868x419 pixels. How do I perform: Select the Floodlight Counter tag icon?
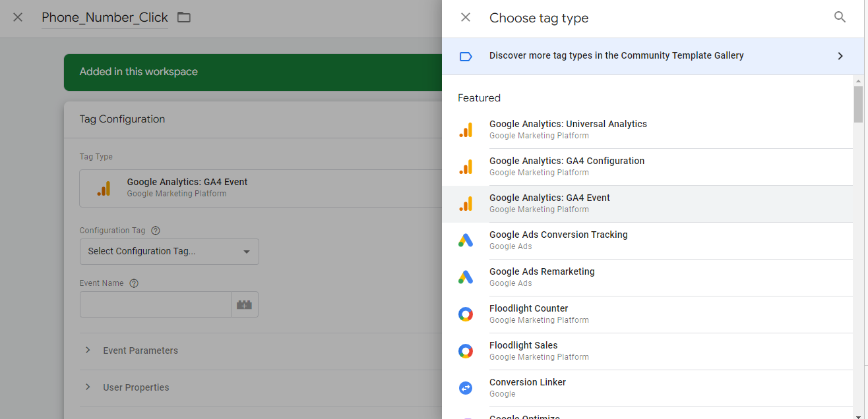click(466, 314)
